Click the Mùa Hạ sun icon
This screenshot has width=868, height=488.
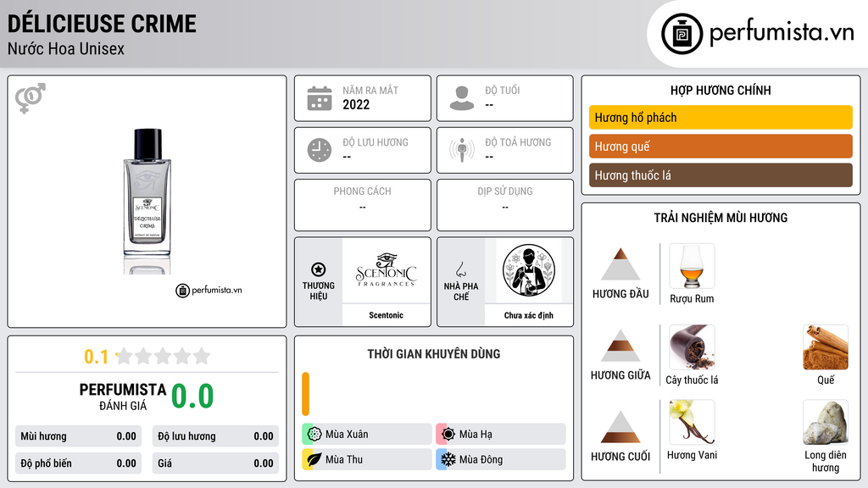pyautogui.click(x=448, y=435)
